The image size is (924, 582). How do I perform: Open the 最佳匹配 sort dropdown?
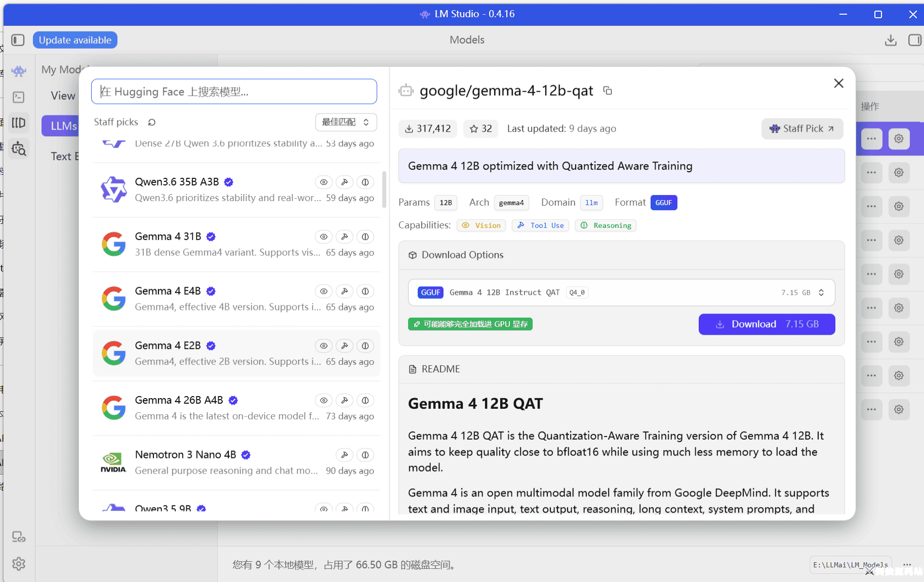coord(346,122)
